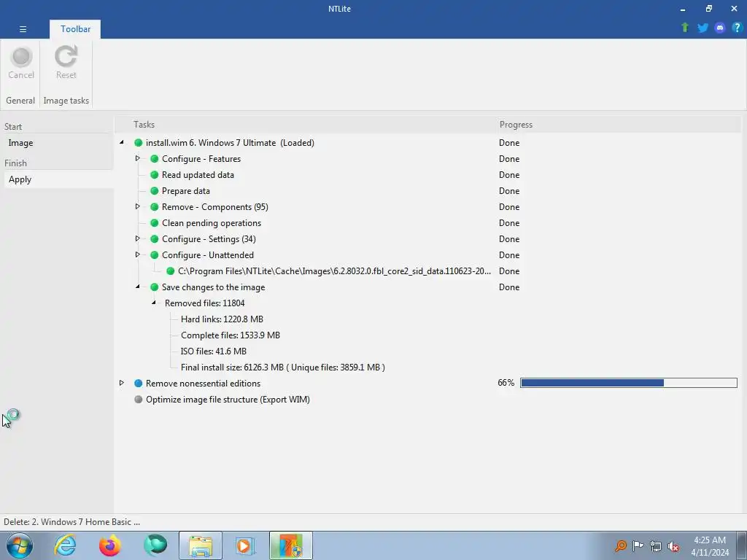747x560 pixels.
Task: Expand Configure - Features task
Action: tap(137, 158)
